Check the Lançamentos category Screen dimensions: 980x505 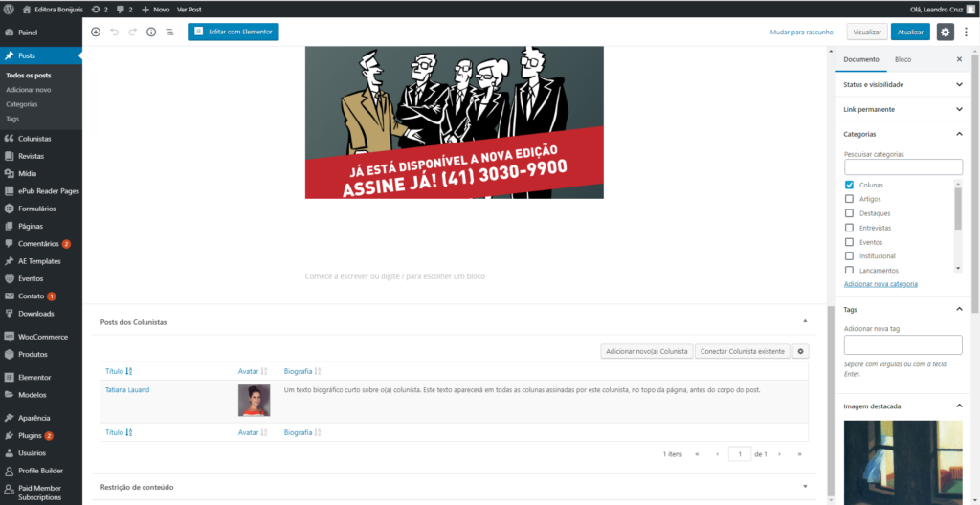tap(849, 270)
